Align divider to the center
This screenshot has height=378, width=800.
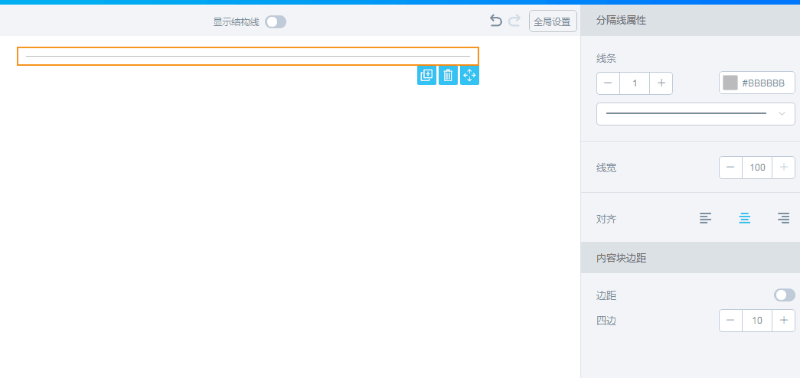point(745,218)
